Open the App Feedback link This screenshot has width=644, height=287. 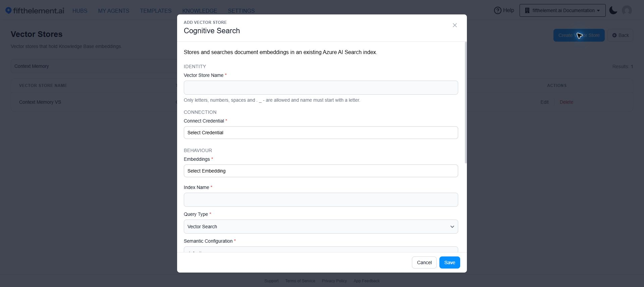point(367,281)
